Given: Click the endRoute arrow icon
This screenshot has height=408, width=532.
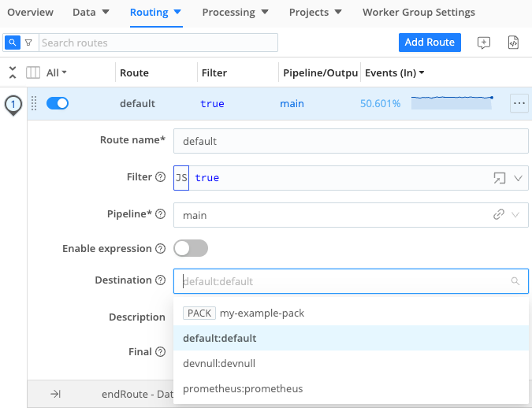Looking at the screenshot, I should [x=55, y=394].
